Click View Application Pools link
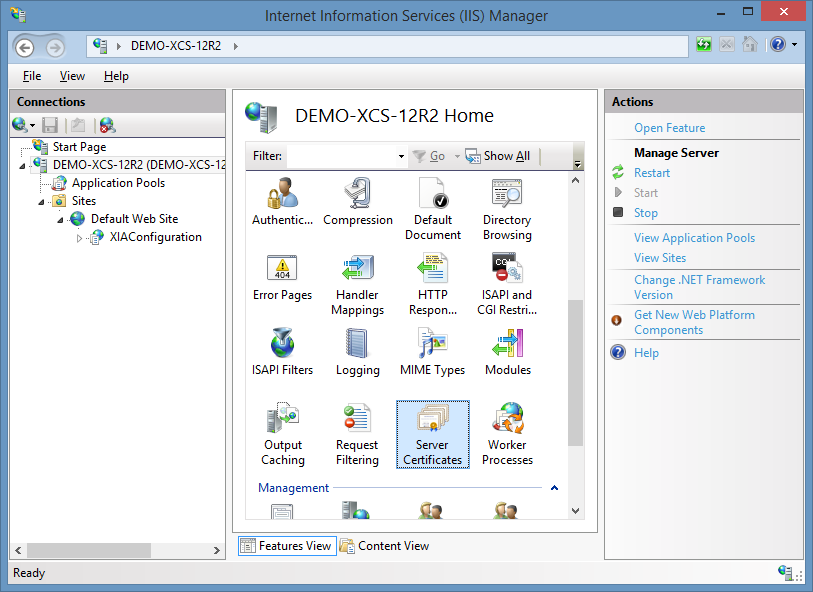 coord(694,238)
